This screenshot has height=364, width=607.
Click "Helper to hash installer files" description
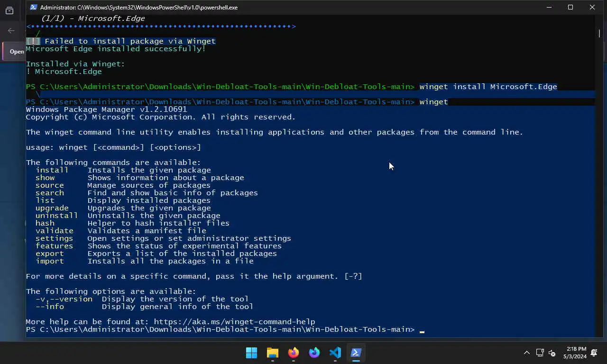158,223
